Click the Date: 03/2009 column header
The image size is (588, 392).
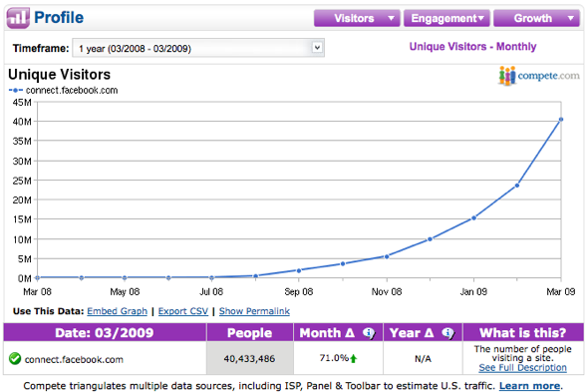point(105,333)
